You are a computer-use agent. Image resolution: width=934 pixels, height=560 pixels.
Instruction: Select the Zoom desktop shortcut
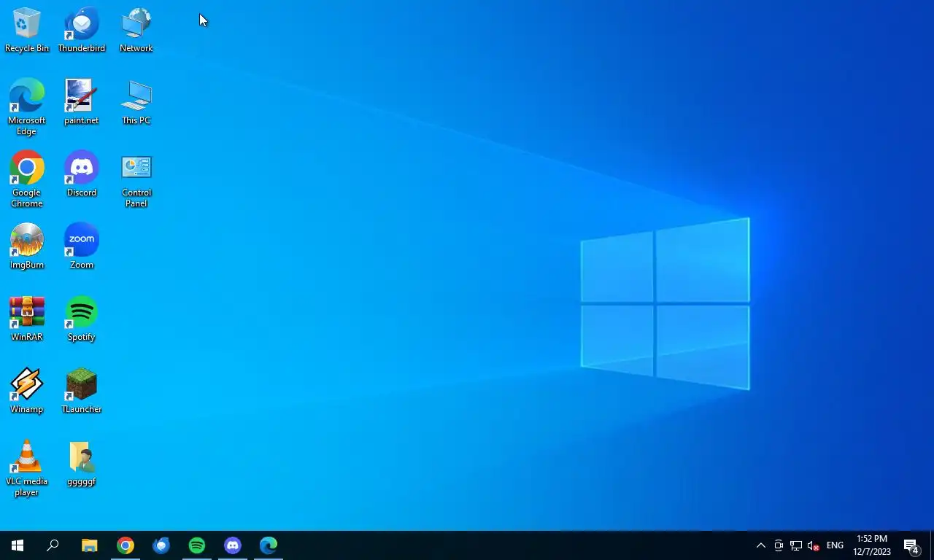tap(82, 246)
